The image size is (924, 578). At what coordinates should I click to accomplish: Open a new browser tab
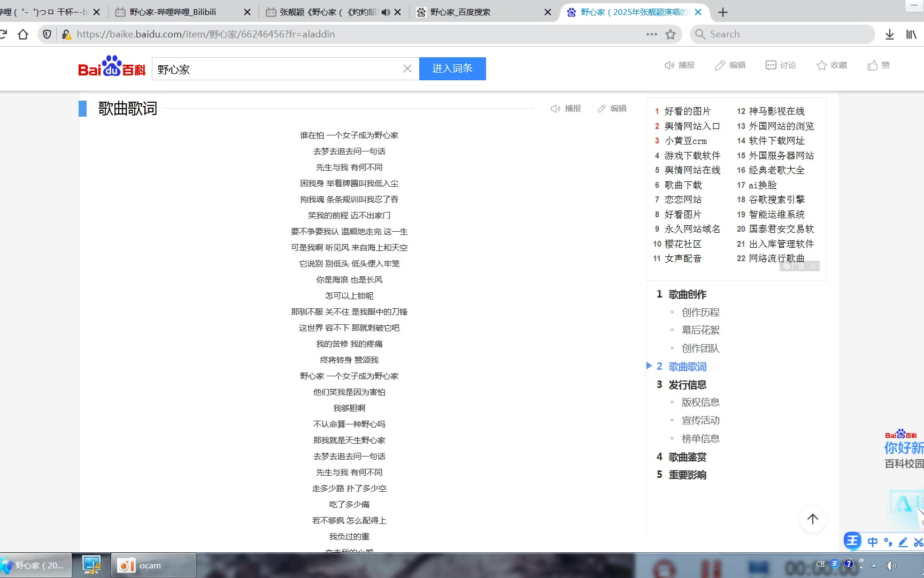(x=723, y=12)
